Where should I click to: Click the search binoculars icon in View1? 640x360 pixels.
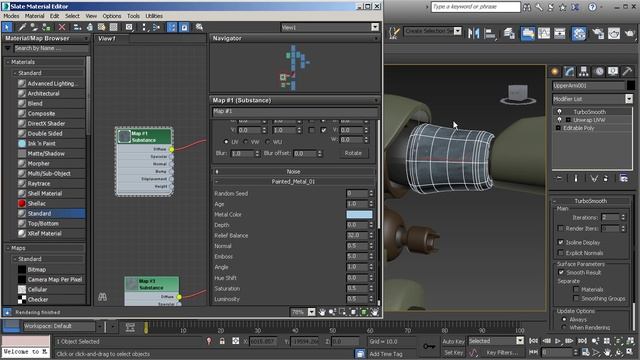point(102,297)
